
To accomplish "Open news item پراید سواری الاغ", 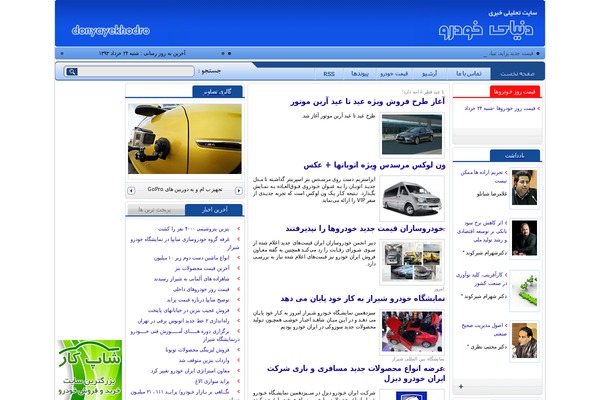I will [x=212, y=381].
